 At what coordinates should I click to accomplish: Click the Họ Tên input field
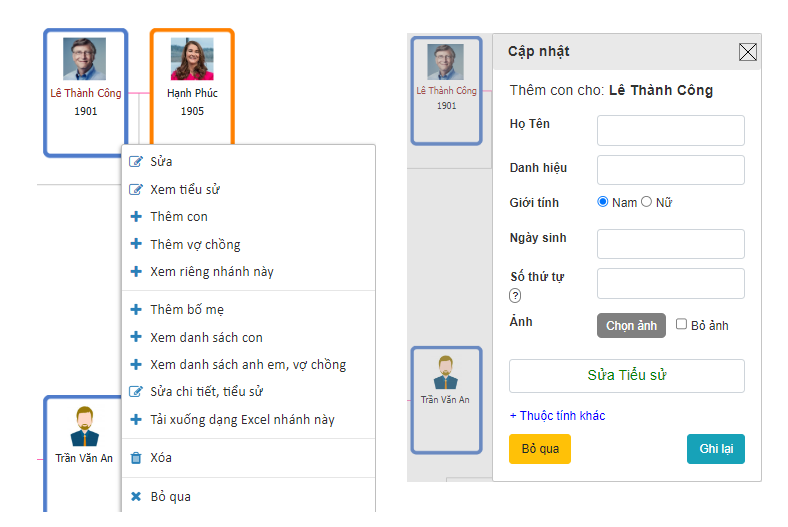click(670, 131)
